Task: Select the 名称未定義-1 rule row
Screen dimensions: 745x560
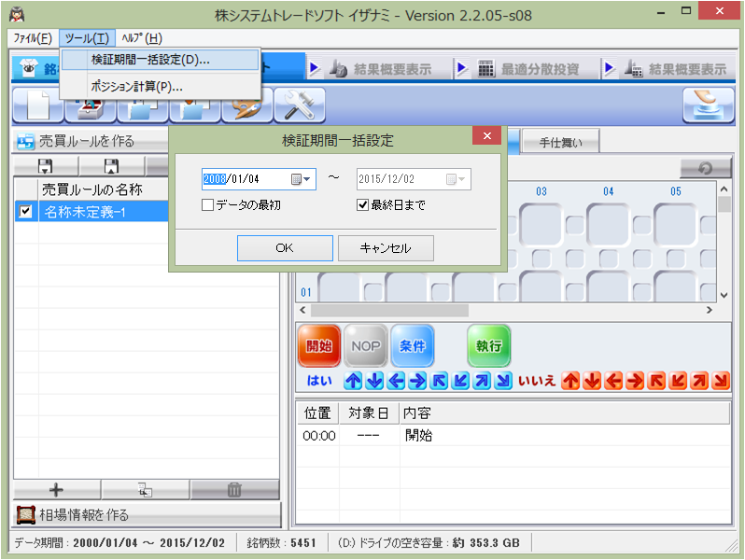Action: tap(91, 211)
